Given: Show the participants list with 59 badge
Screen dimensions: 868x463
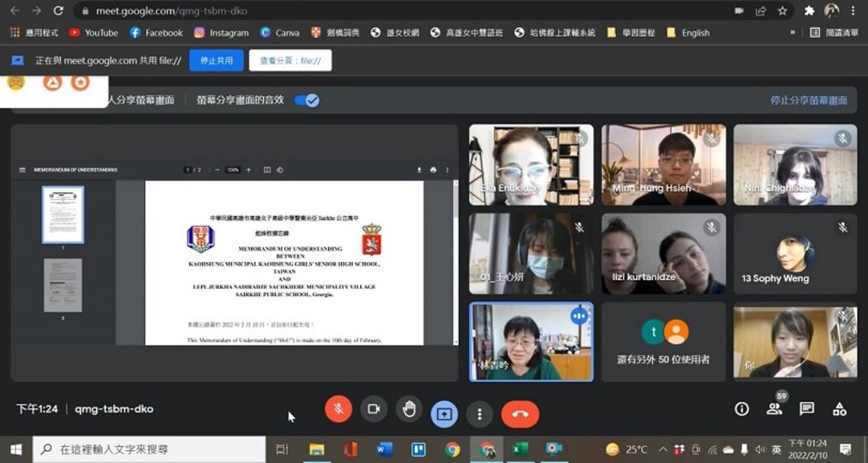Looking at the screenshot, I should pyautogui.click(x=774, y=408).
